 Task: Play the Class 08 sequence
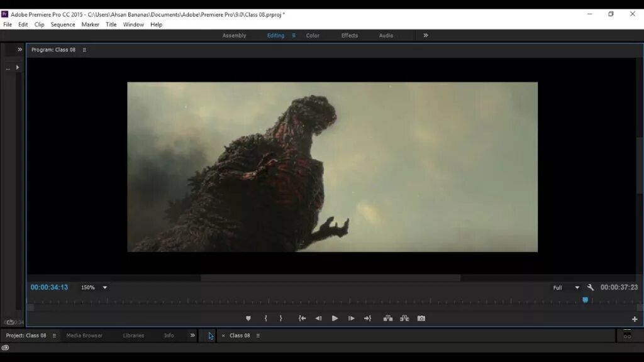pyautogui.click(x=335, y=319)
